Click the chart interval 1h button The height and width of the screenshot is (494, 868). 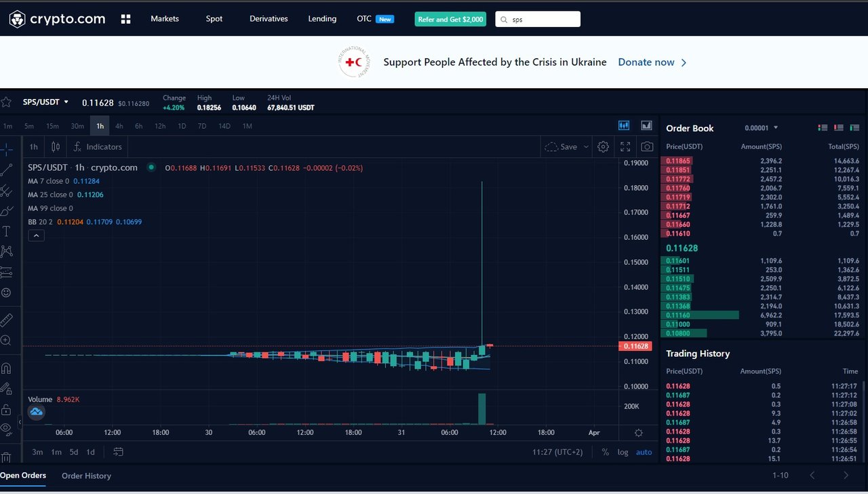point(34,146)
